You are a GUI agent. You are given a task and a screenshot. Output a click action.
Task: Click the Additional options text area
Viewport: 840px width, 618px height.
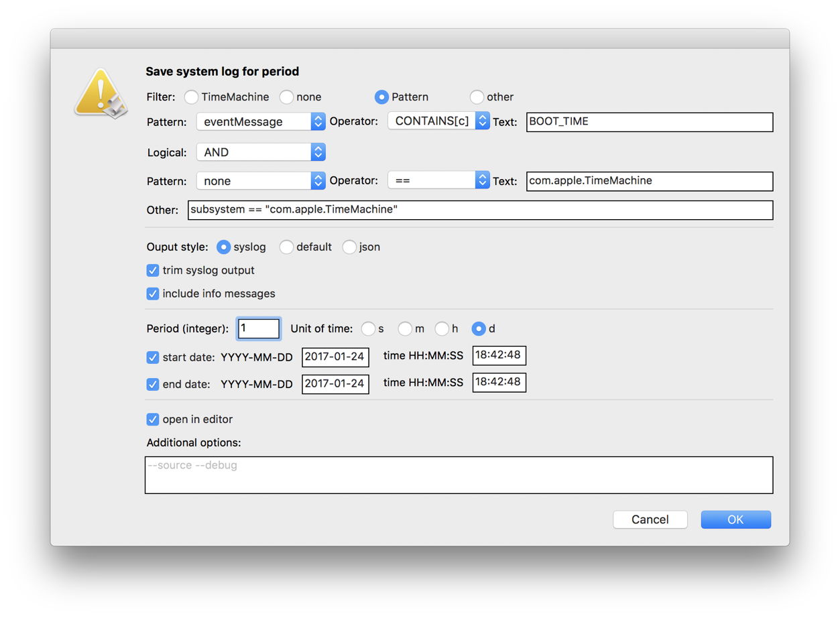459,473
